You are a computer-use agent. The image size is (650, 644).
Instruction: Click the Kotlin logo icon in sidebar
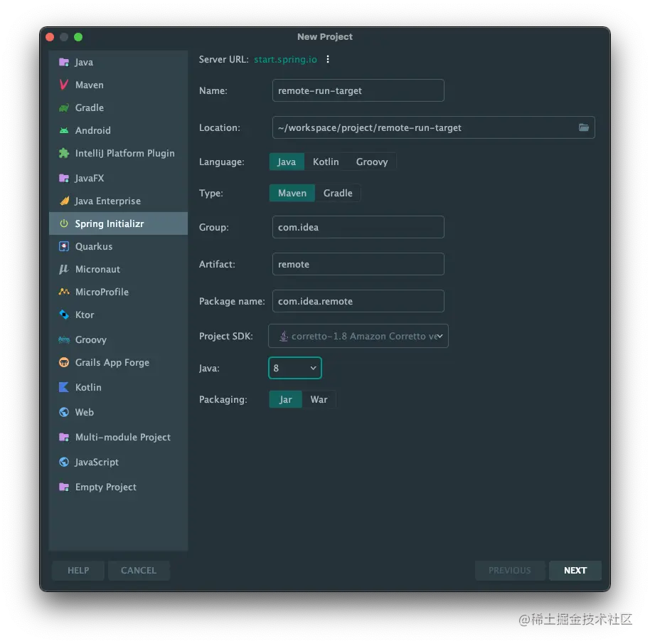(x=64, y=387)
